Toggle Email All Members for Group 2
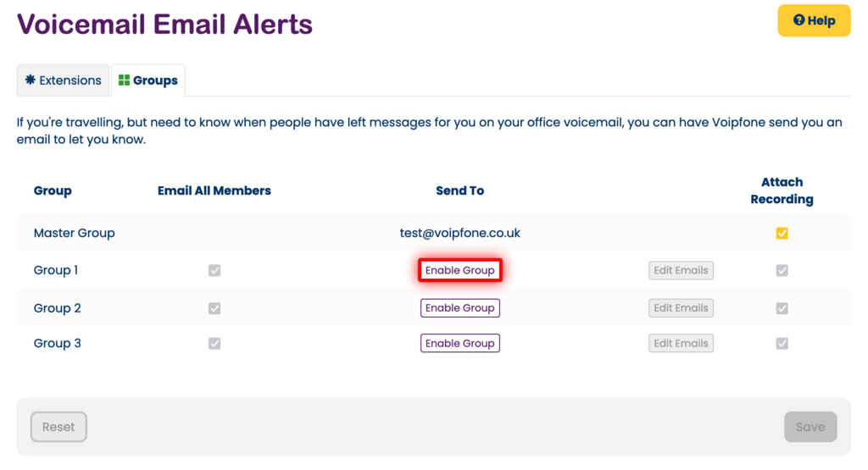Viewport: 868px width, 470px height. pyautogui.click(x=214, y=308)
